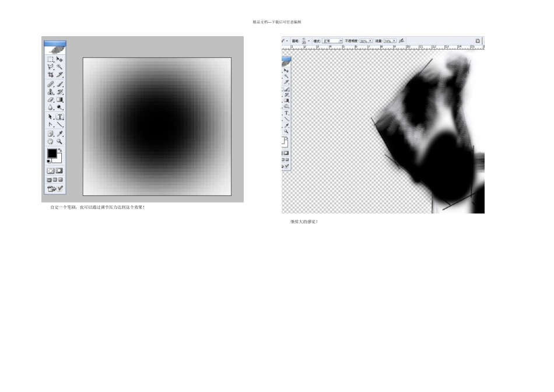Click the flow value field showing 74%
Image resolution: width=554 pixels, height=392 pixels.
click(388, 41)
